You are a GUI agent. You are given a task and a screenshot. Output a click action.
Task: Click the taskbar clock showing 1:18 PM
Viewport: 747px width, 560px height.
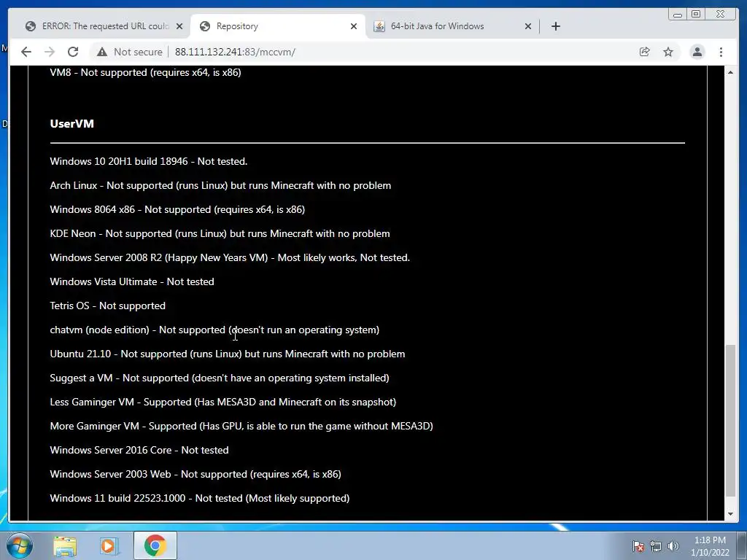tap(710, 546)
